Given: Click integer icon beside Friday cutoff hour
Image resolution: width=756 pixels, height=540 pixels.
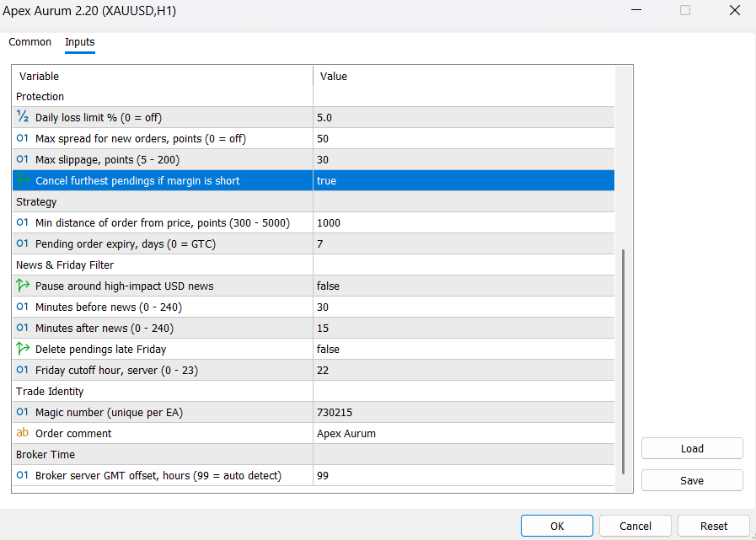Looking at the screenshot, I should (x=23, y=370).
